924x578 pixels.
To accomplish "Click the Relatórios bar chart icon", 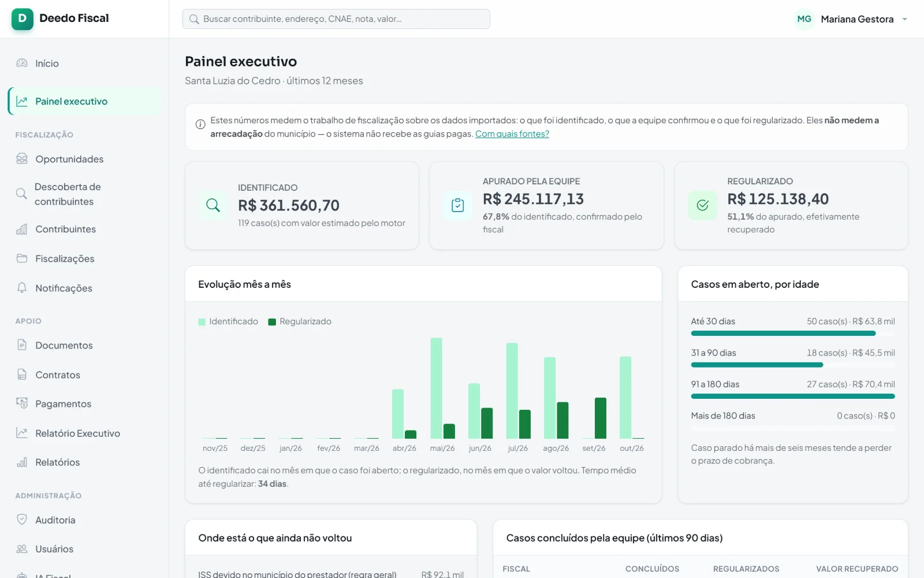I will [22, 462].
